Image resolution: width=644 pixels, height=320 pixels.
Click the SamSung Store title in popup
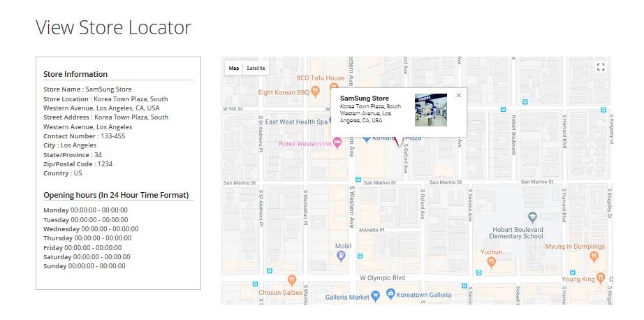tap(364, 99)
